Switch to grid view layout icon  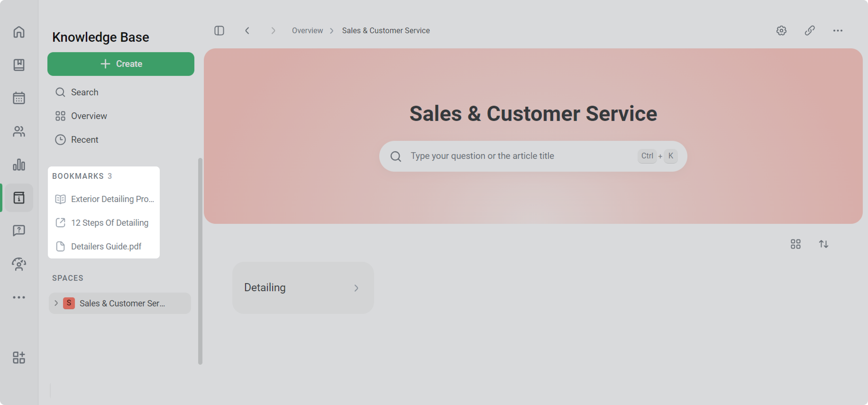point(795,244)
